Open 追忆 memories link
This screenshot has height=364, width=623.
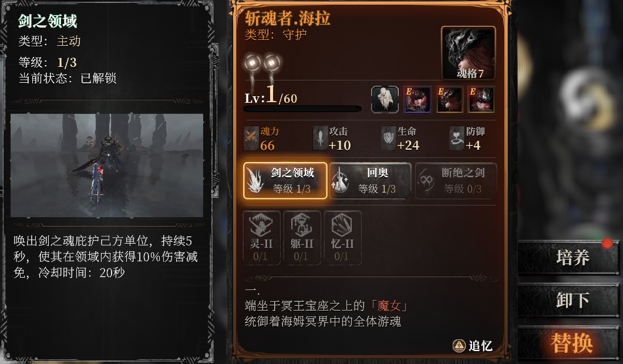473,346
